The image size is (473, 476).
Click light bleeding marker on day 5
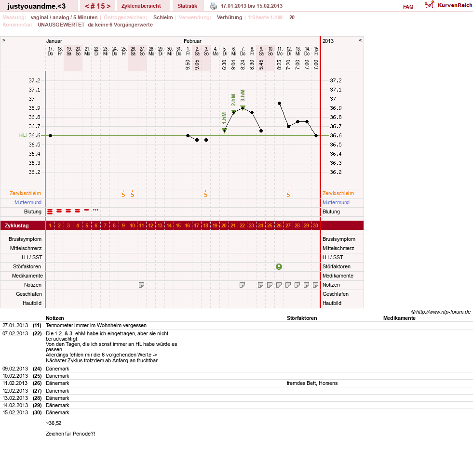pos(87,210)
